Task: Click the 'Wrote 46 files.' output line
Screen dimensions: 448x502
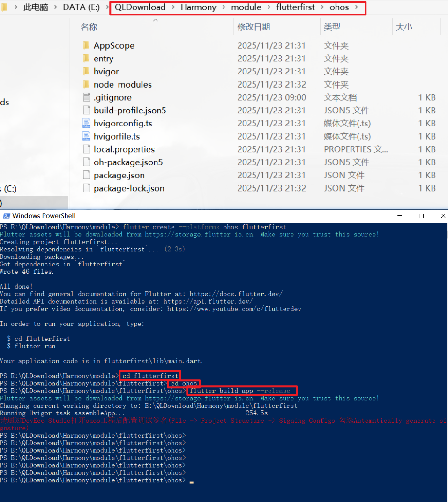Action: 27,272
